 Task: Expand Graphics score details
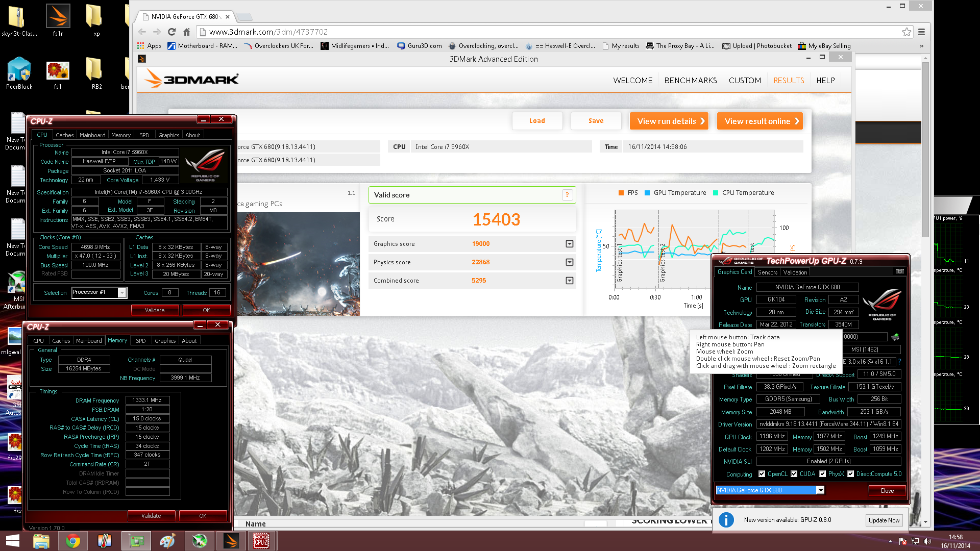570,244
